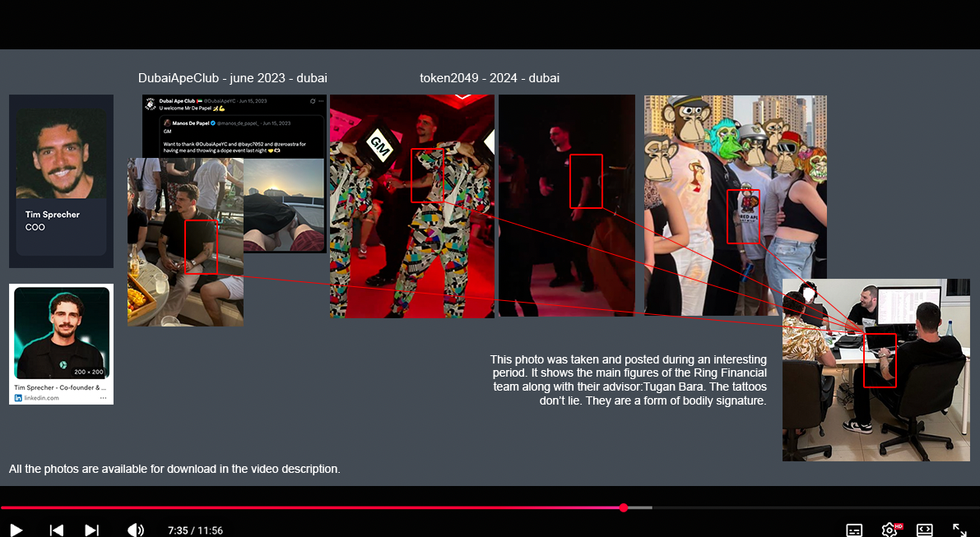The width and height of the screenshot is (980, 537).
Task: Click the 'All the photos are available for download' note
Action: [x=174, y=469]
